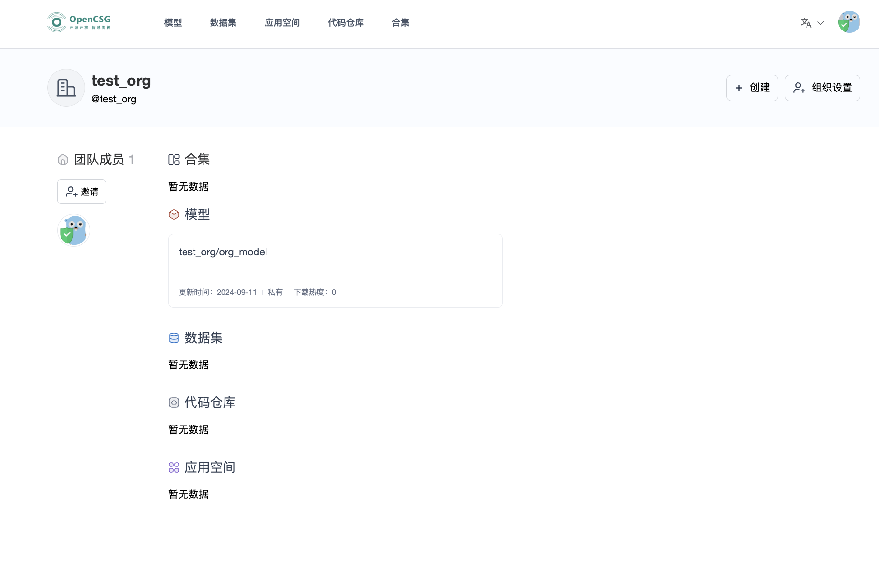Screen dimensions: 879x588
Task: Open the language translation switcher icon
Action: (806, 23)
